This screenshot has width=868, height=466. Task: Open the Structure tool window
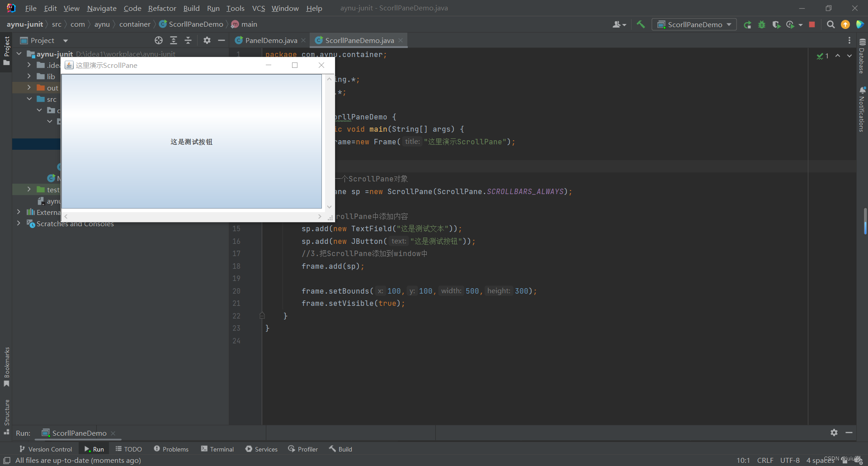tap(6, 416)
